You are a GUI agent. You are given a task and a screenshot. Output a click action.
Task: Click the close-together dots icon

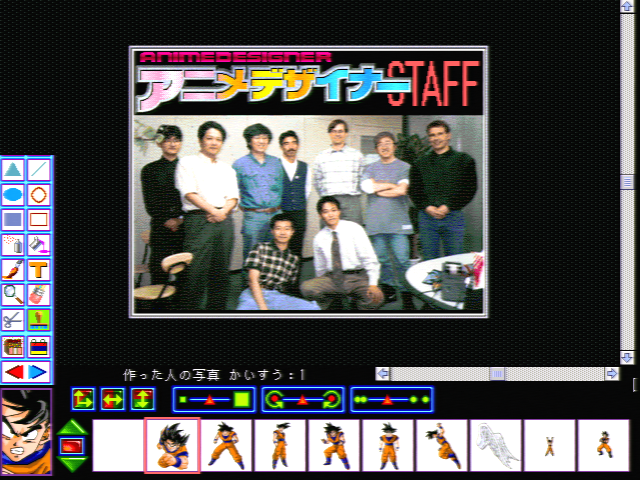pyautogui.click(x=360, y=400)
